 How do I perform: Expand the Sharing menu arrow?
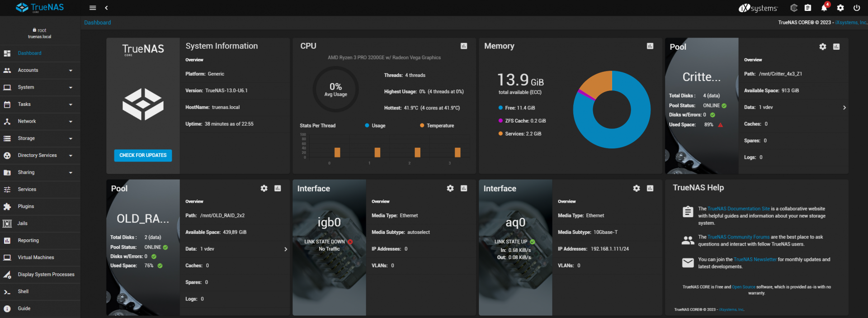(x=71, y=173)
